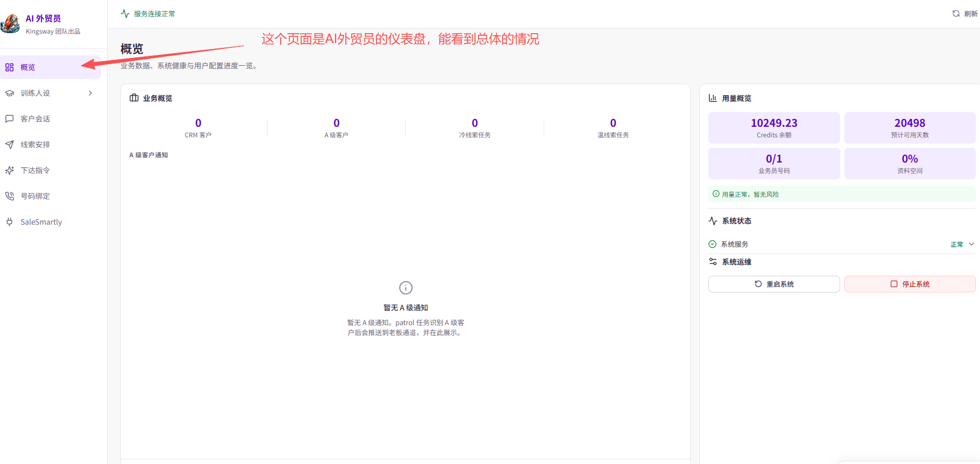Viewport: 980px width, 464px height.
Task: Select the 下达指令 menu item
Action: coord(50,170)
